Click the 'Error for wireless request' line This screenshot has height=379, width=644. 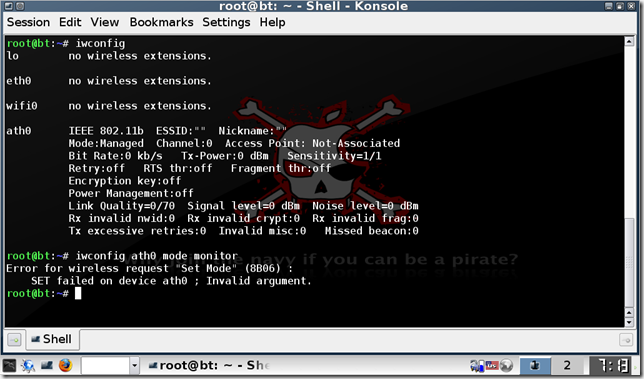[x=150, y=269]
